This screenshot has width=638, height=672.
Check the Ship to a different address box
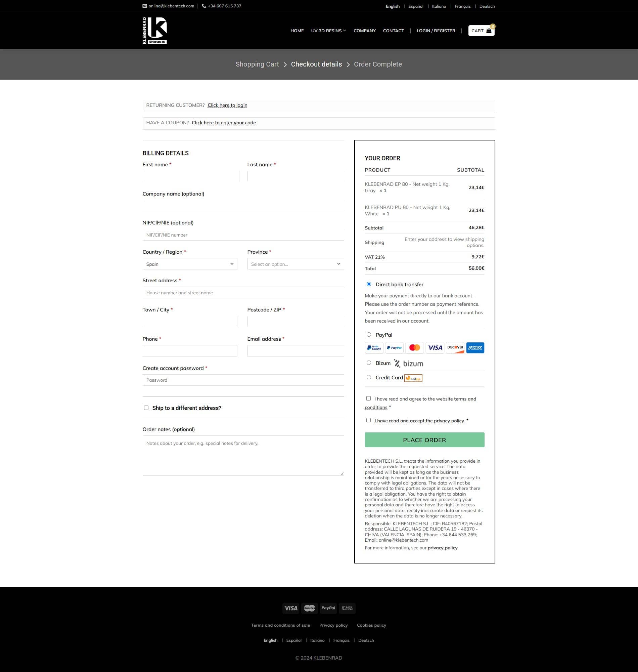point(146,408)
